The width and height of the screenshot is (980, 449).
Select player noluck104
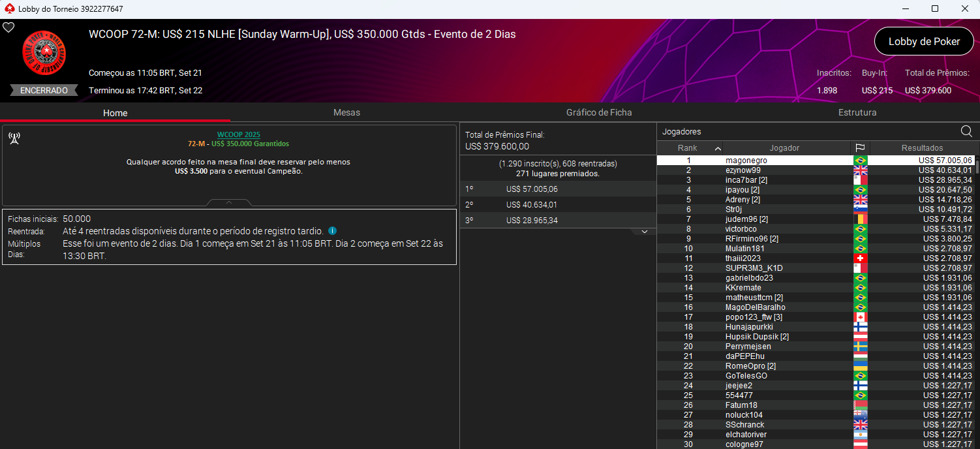coord(816,415)
